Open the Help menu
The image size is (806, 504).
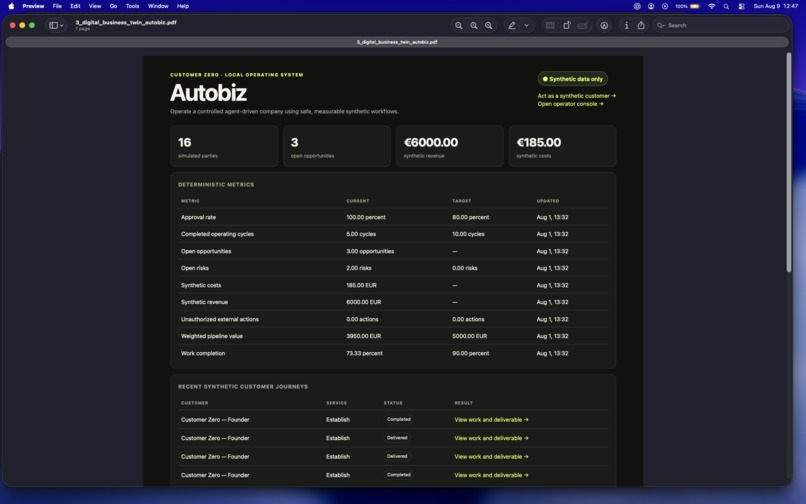click(x=182, y=6)
